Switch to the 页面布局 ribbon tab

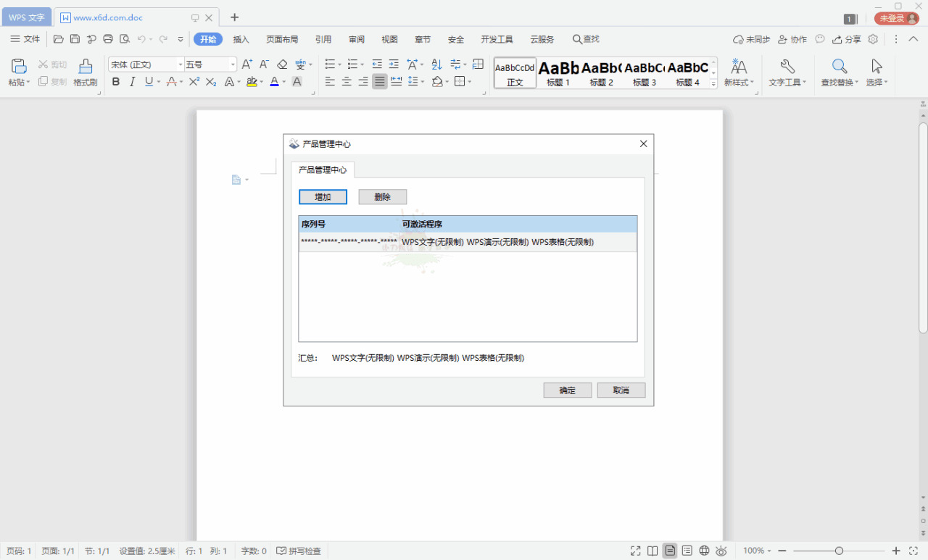click(282, 39)
